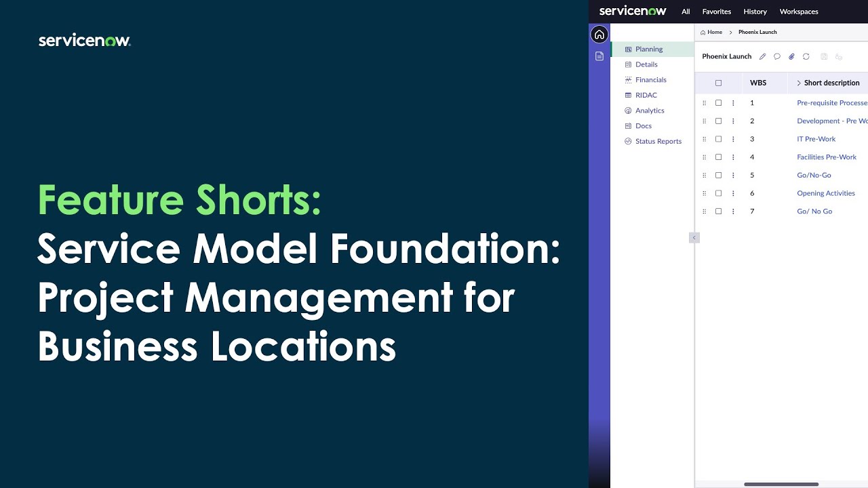The width and height of the screenshot is (868, 488).
Task: Attach a file using the paperclip icon
Action: coord(791,56)
